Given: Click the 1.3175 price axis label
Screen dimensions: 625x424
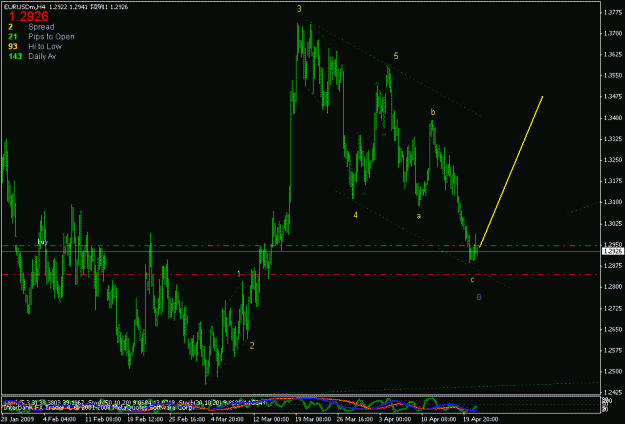Looking at the screenshot, I should [613, 181].
